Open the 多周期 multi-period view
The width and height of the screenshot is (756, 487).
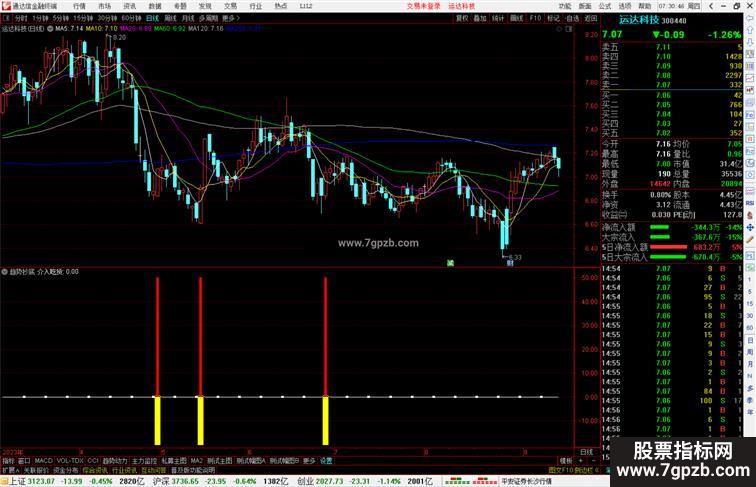point(208,18)
